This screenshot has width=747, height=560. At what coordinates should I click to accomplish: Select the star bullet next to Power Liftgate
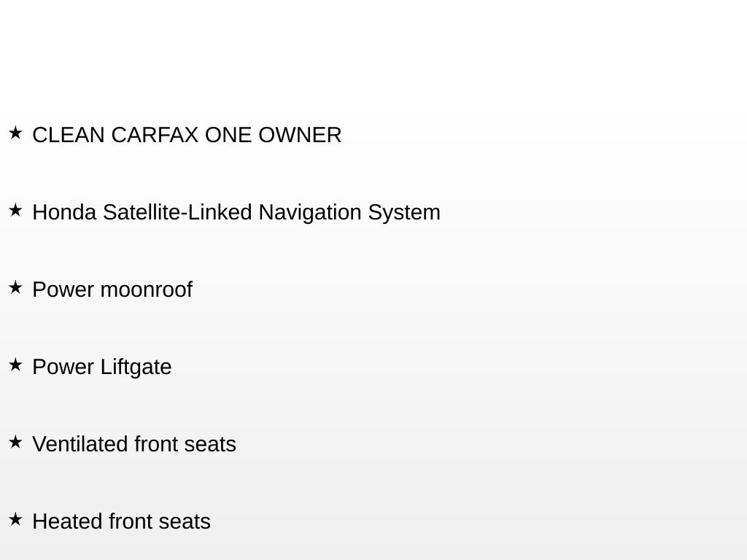point(15,365)
